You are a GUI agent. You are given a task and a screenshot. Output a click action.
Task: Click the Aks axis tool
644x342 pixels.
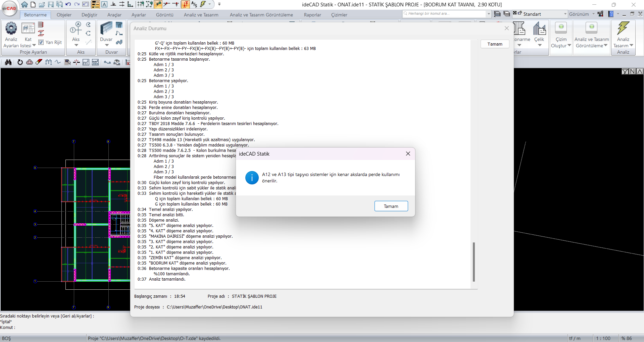click(76, 28)
